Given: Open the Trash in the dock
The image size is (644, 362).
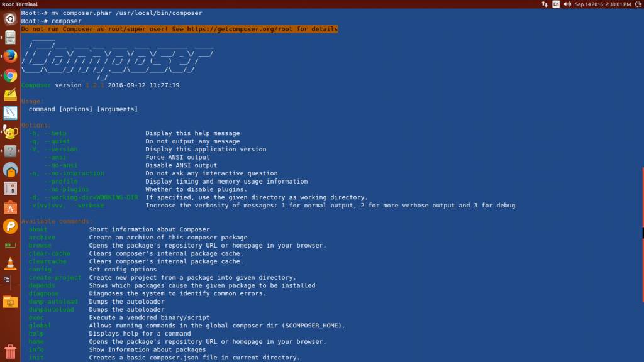Looking at the screenshot, I should coord(10,352).
